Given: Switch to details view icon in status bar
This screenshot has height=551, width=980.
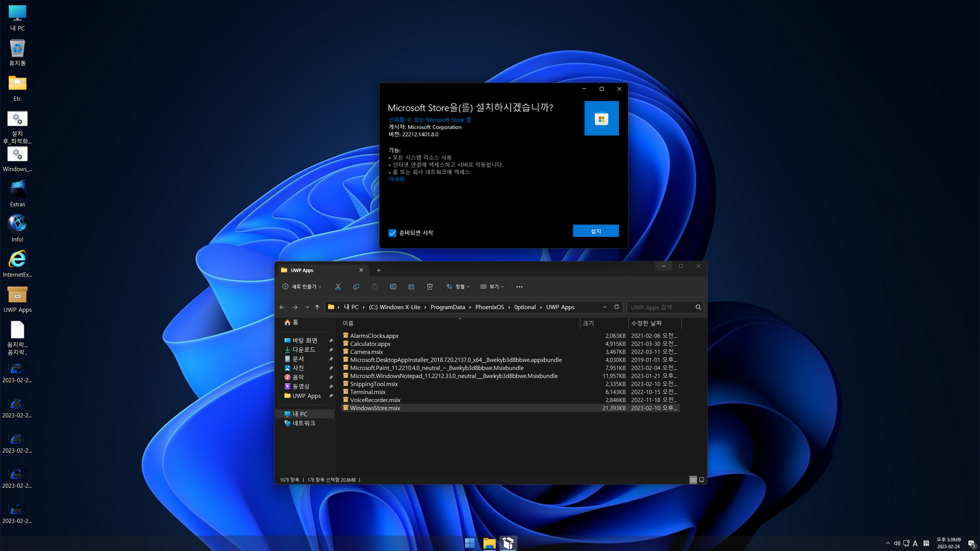Looking at the screenshot, I should tap(693, 480).
